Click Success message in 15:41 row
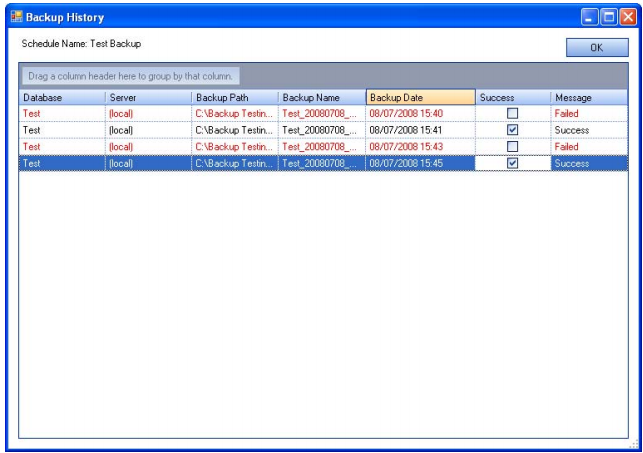 click(589, 130)
